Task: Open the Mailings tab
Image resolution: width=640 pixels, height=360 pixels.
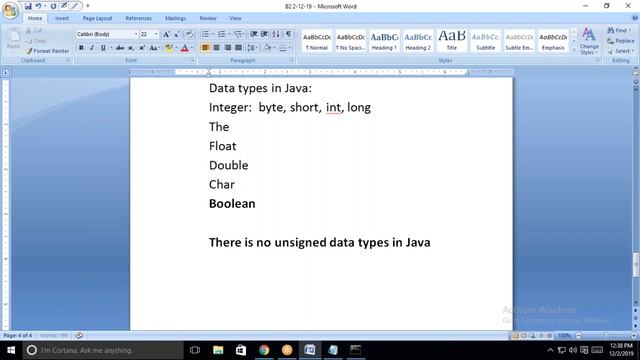Action: (176, 18)
